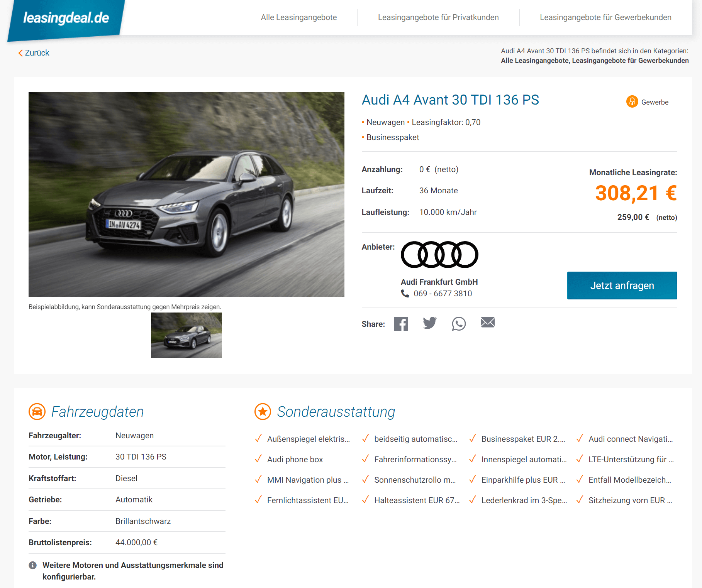Click the Beispielabbildung caption under photo
The height and width of the screenshot is (588, 702).
pyautogui.click(x=125, y=307)
